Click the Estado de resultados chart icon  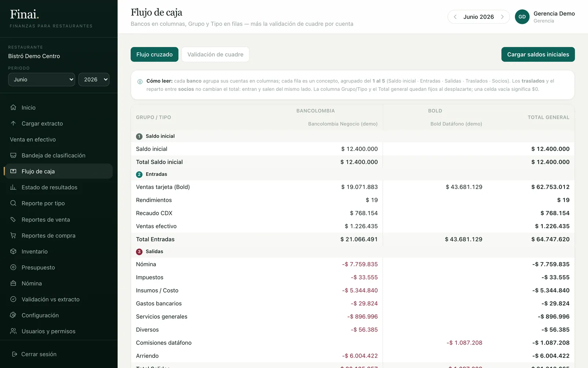pos(13,187)
